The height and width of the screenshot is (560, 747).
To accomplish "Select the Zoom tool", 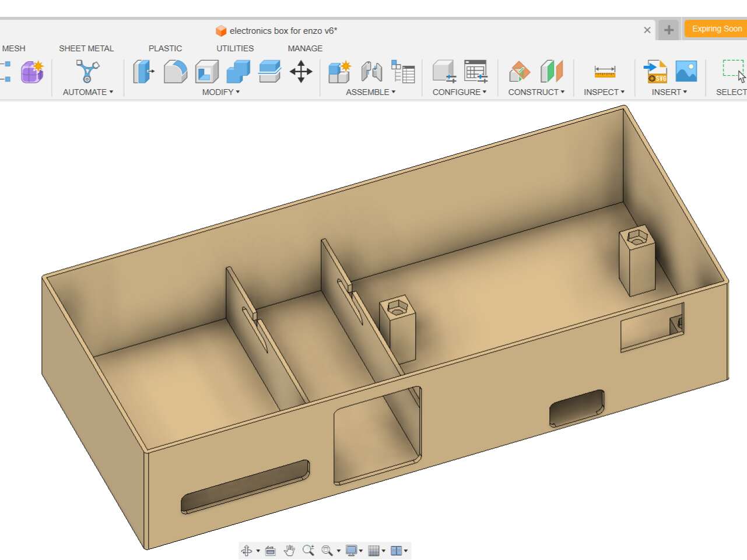I will pos(308,550).
